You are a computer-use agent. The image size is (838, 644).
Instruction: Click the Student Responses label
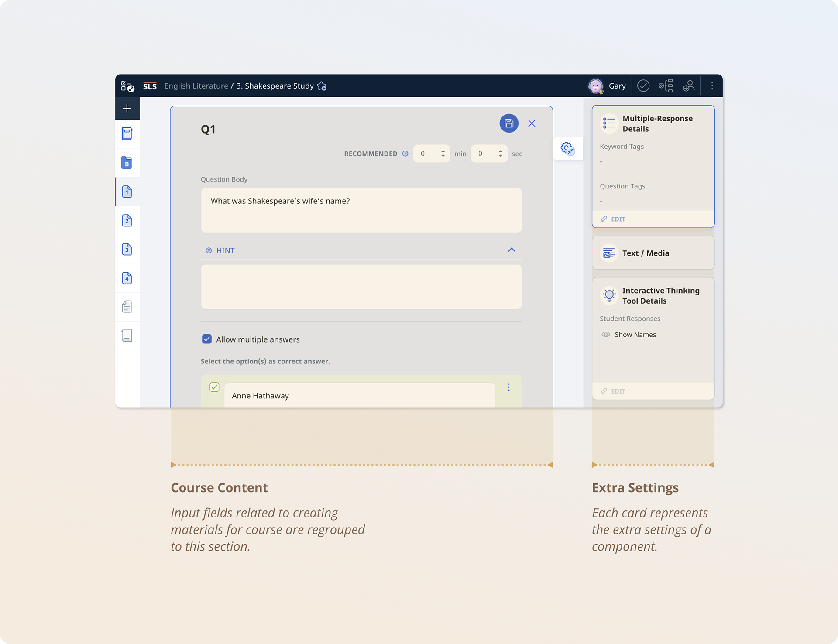point(630,319)
